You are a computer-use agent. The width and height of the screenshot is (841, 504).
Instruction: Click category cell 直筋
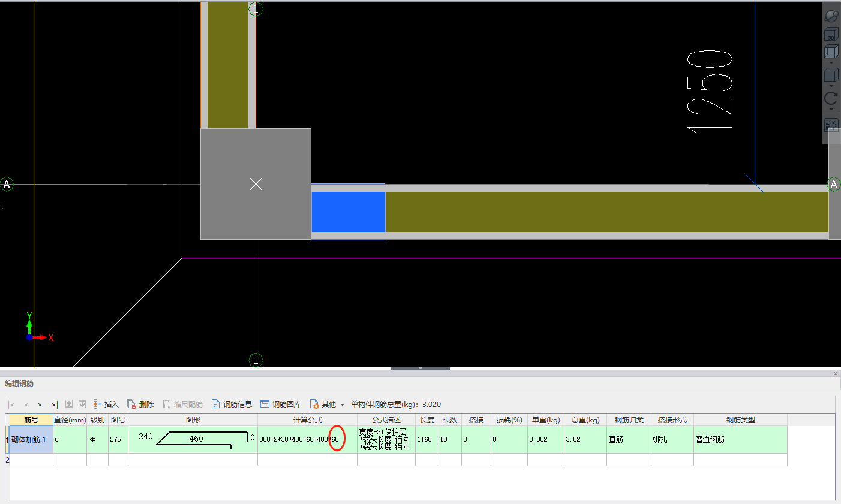[629, 439]
